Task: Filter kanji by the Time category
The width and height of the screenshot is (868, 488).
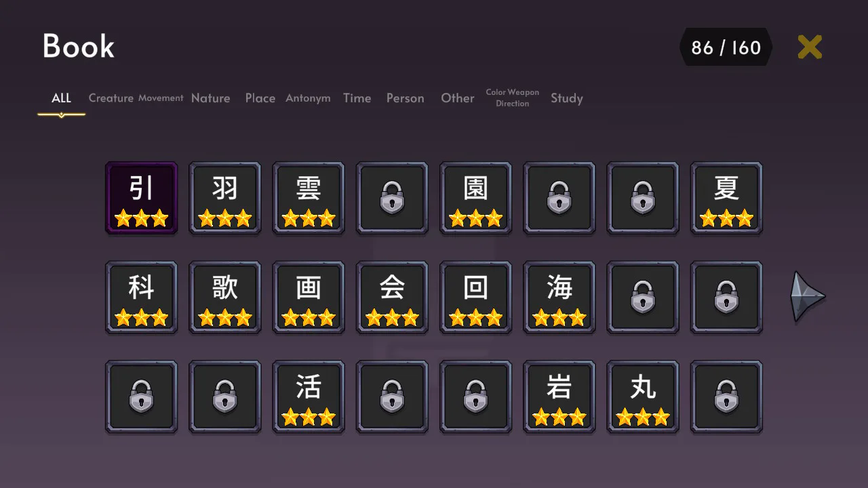Action: point(357,98)
